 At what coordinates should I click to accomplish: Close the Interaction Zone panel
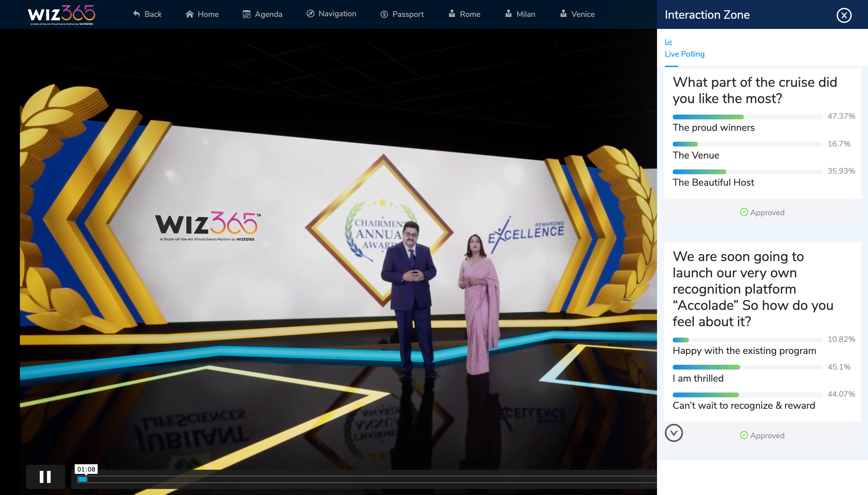pyautogui.click(x=844, y=15)
